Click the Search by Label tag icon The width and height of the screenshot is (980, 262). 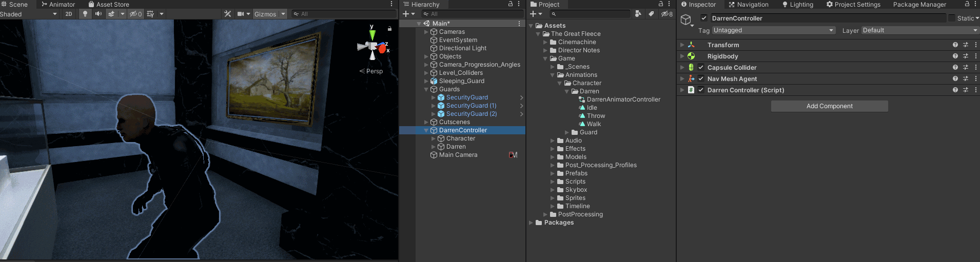[651, 14]
